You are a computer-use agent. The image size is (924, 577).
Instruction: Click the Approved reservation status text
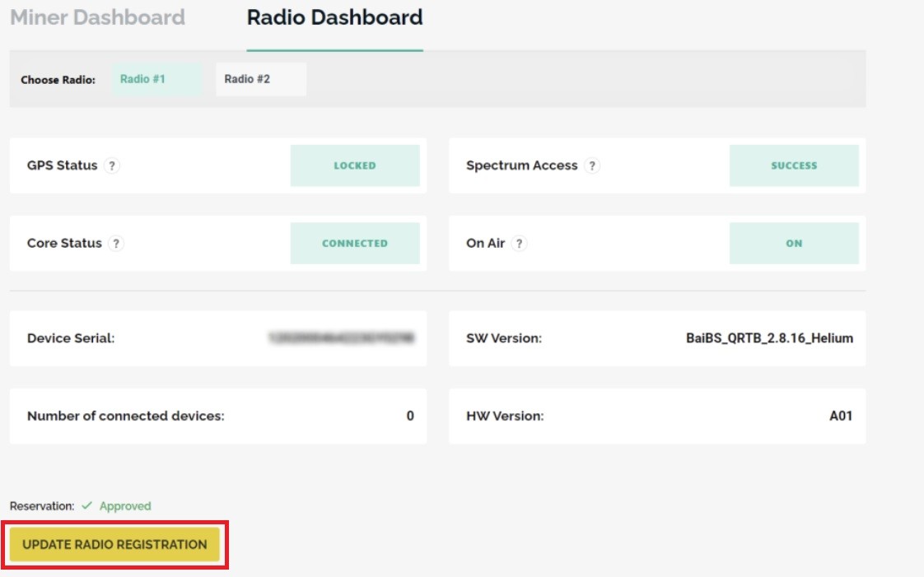pos(125,506)
